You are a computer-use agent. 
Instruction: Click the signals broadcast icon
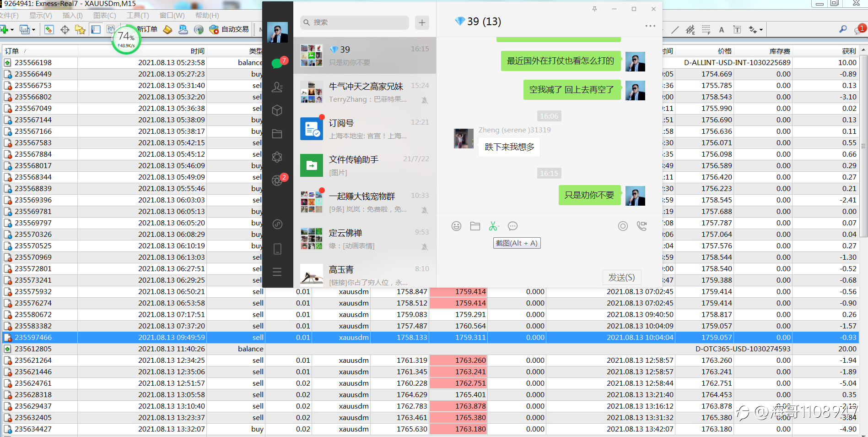(x=198, y=29)
